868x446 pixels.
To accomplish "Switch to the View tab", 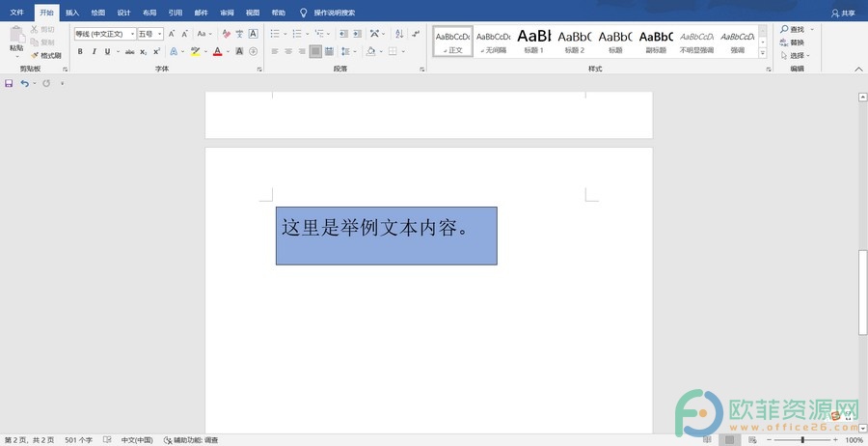I will point(253,13).
